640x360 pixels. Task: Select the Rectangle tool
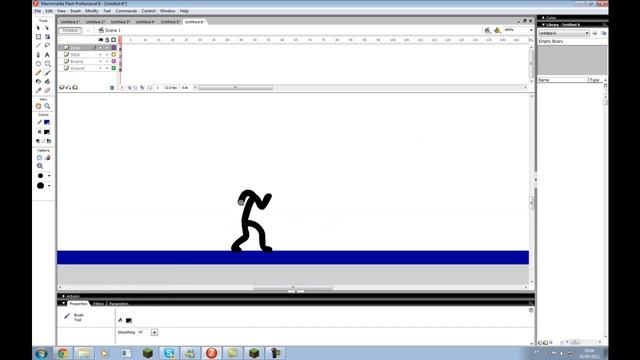[47, 64]
